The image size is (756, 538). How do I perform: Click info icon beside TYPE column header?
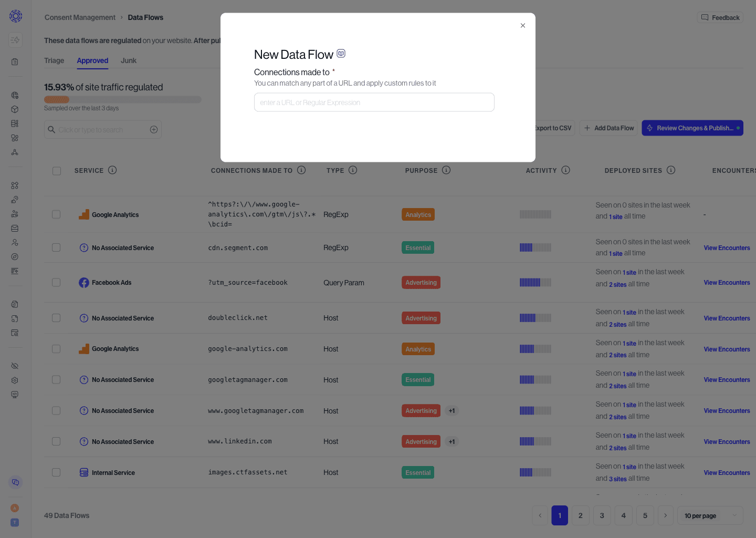pos(353,170)
